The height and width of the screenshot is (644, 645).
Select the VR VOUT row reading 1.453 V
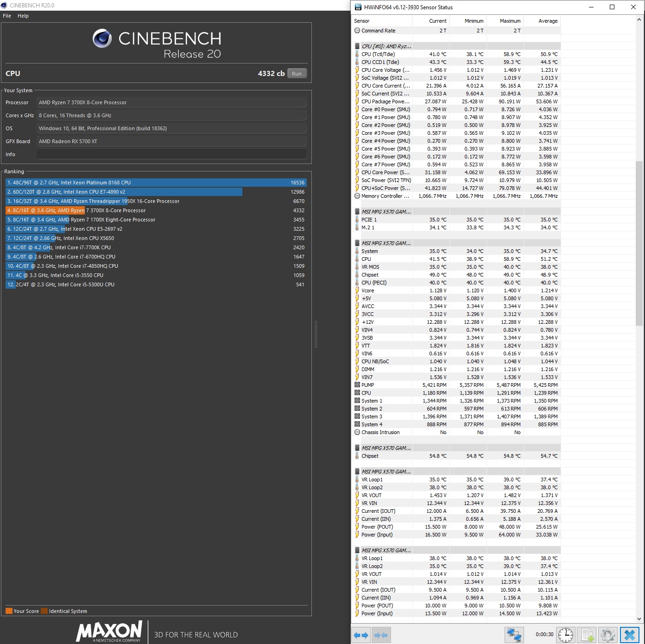456,495
